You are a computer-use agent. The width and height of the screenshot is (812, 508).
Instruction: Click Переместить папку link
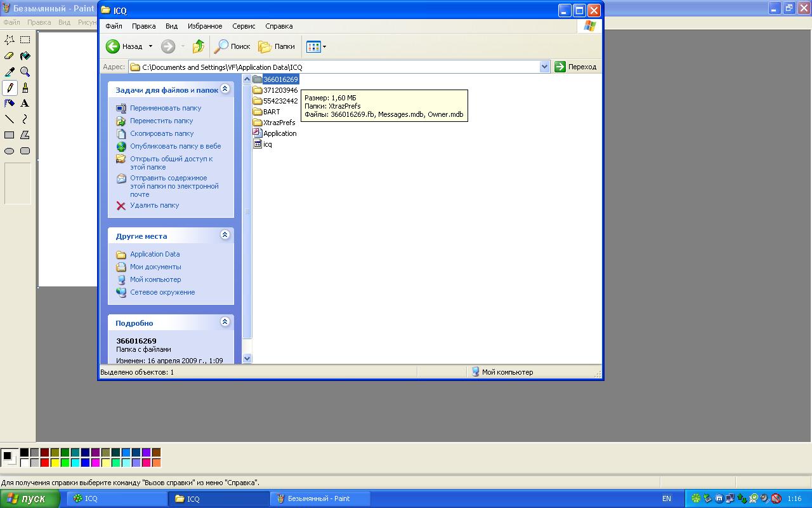click(162, 121)
